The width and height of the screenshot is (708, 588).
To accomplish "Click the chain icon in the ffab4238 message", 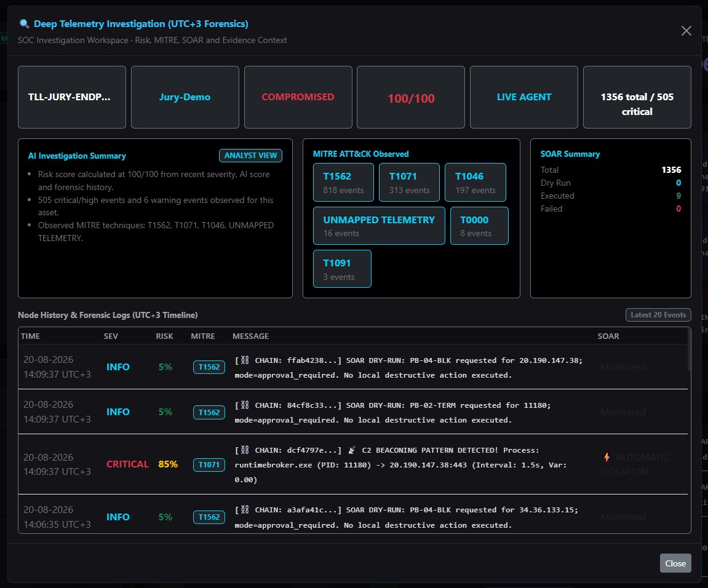I will click(x=245, y=360).
